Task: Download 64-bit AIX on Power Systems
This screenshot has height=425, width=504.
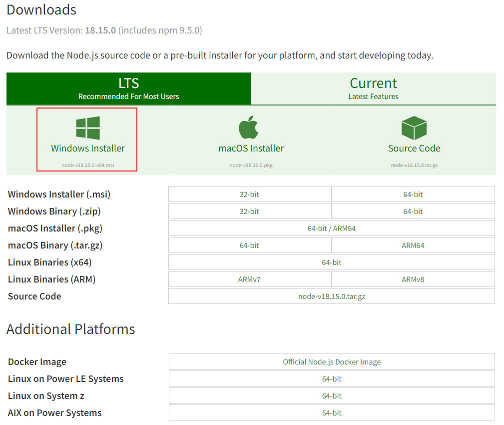Action: 332,413
